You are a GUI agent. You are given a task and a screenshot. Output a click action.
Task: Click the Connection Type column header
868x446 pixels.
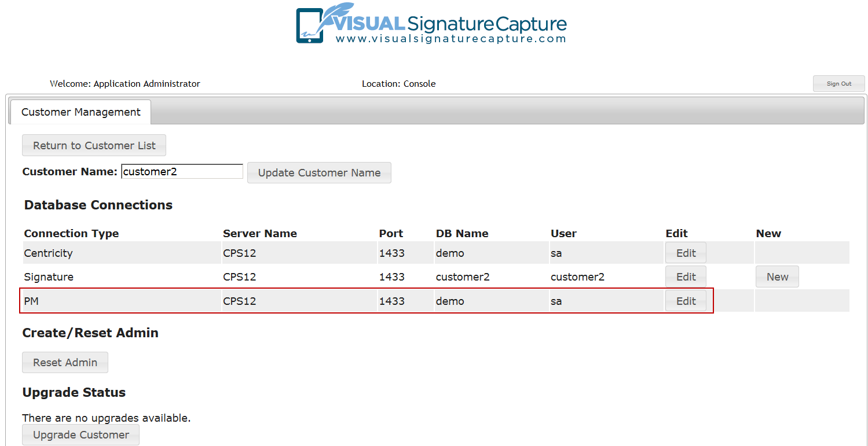[x=71, y=233]
